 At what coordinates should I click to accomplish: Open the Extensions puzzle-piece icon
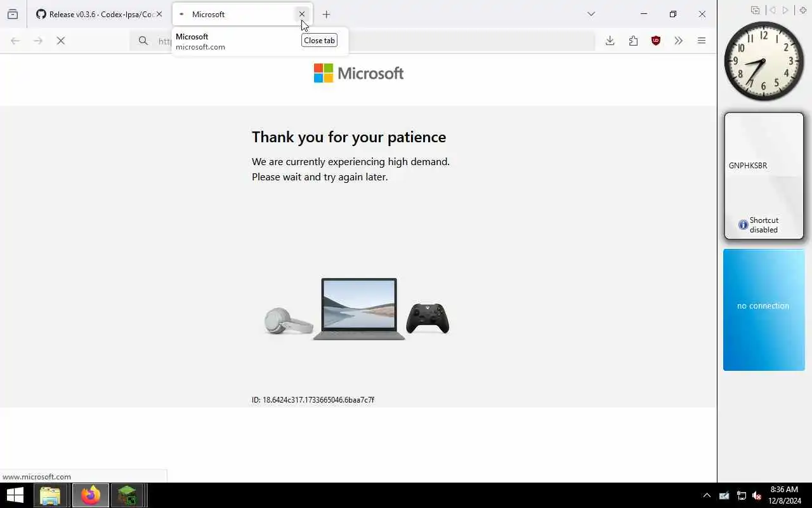633,41
